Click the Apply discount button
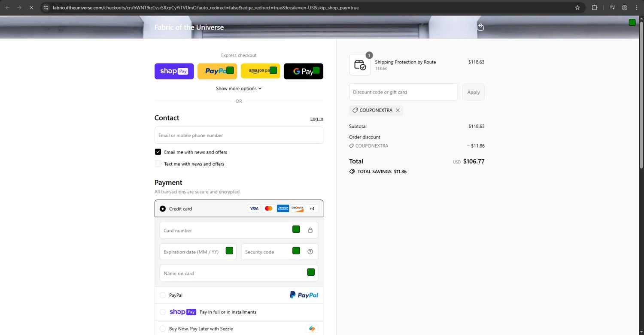Image resolution: width=644 pixels, height=335 pixels. point(474,92)
